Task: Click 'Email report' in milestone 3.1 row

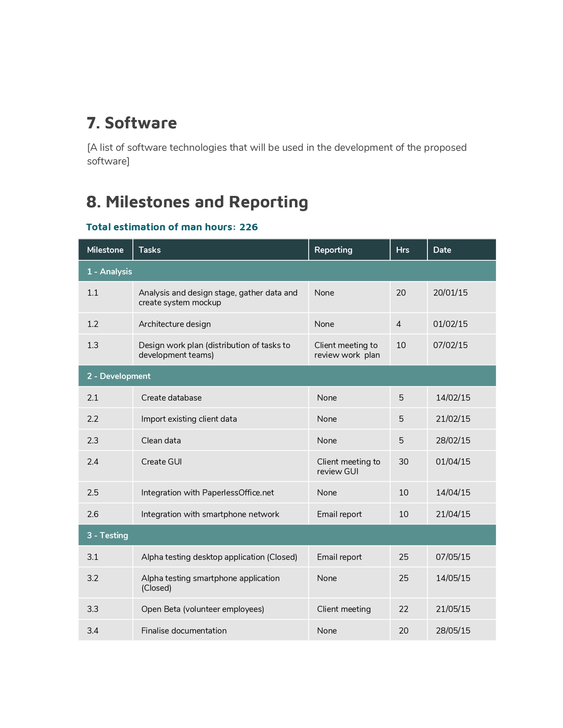Action: click(x=339, y=557)
